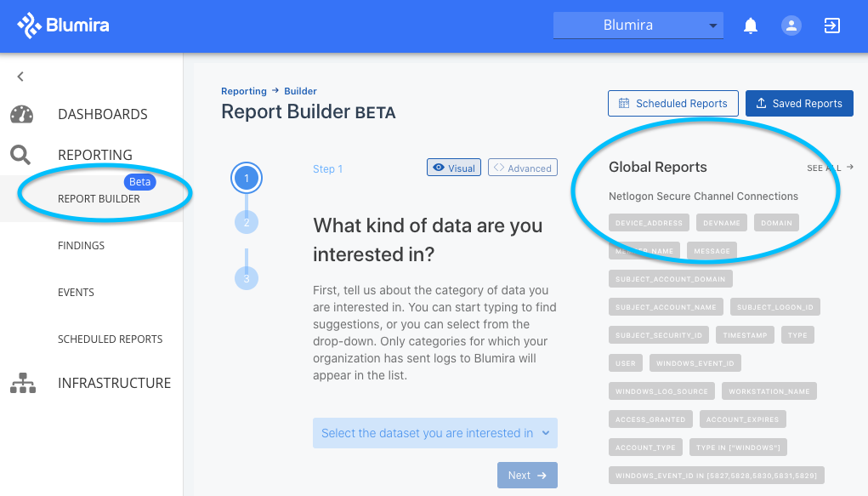The image size is (868, 496).
Task: Click the Blumira logo
Action: click(x=63, y=26)
